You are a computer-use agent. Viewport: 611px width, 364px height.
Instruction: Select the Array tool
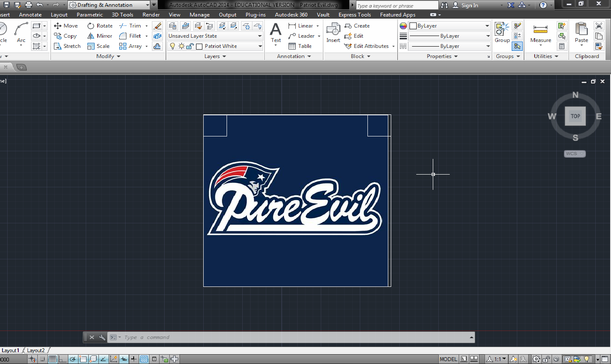(x=131, y=46)
